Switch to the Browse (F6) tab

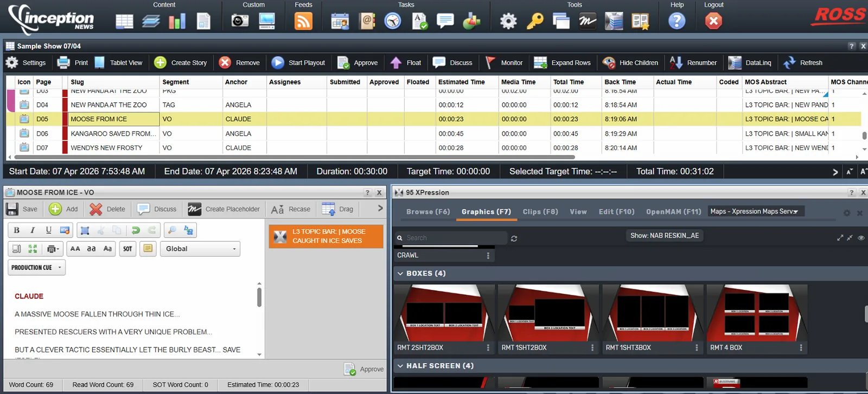[x=428, y=212]
